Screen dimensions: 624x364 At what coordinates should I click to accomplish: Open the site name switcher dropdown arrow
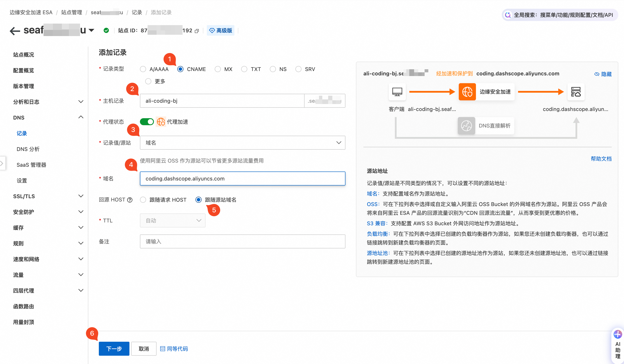91,30
